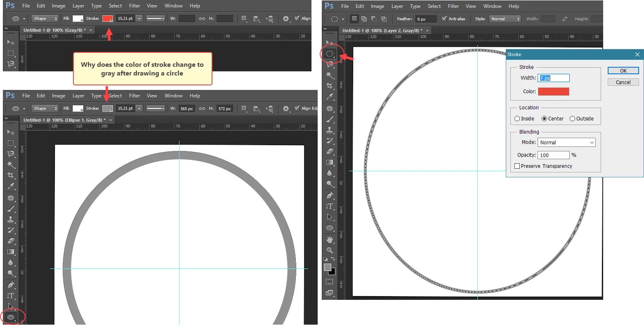The width and height of the screenshot is (644, 325).
Task: Close the Ellipse 1 document tab
Action: [111, 120]
